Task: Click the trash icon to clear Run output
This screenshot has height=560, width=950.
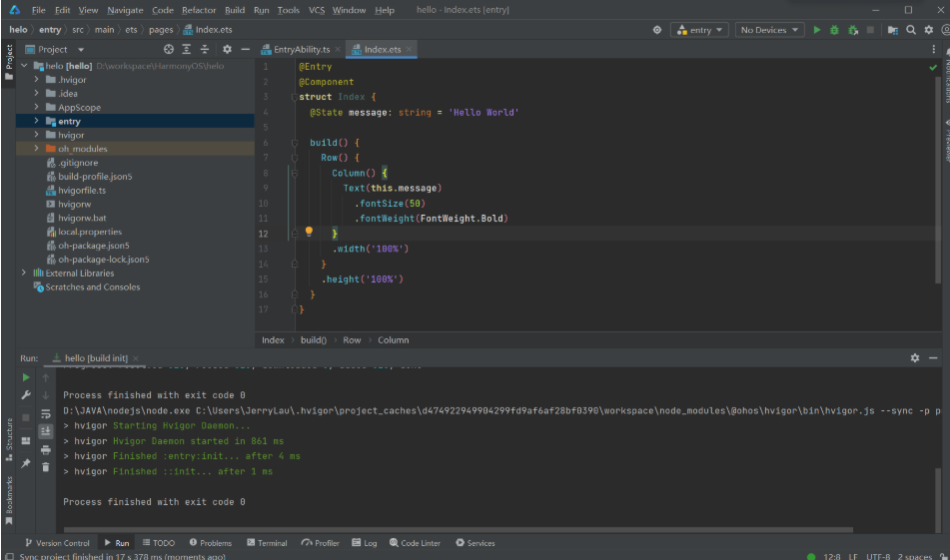Action: (x=45, y=466)
